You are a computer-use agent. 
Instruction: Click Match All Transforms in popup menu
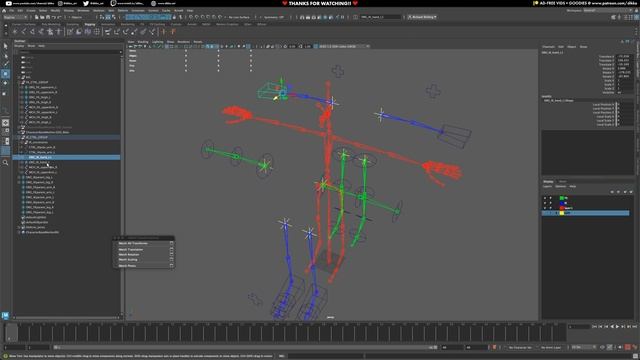[x=133, y=243]
